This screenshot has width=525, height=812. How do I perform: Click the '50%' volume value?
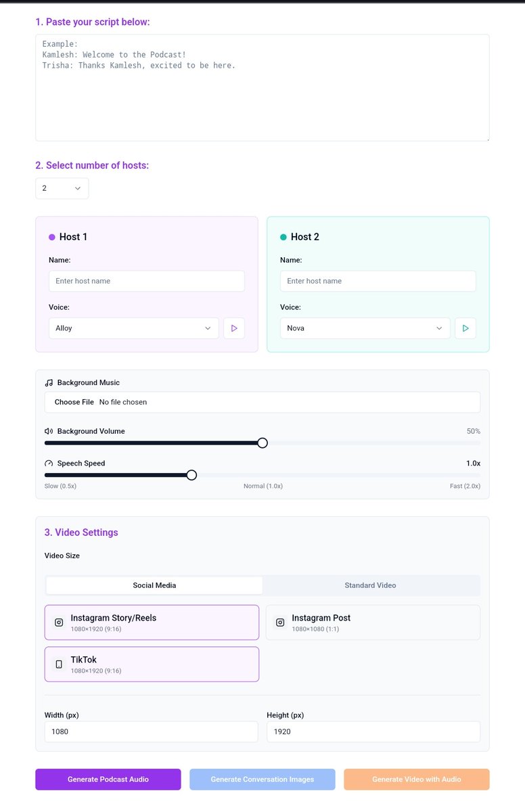point(474,431)
